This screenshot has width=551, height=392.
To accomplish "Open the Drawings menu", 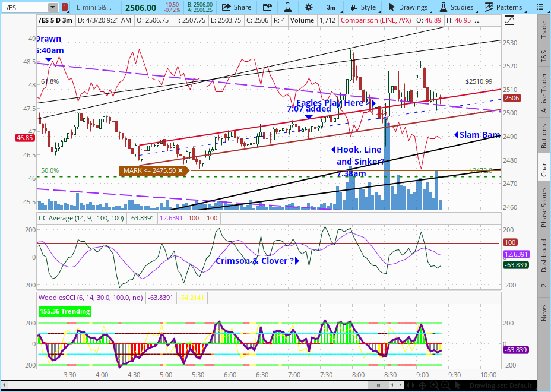I will click(x=408, y=7).
